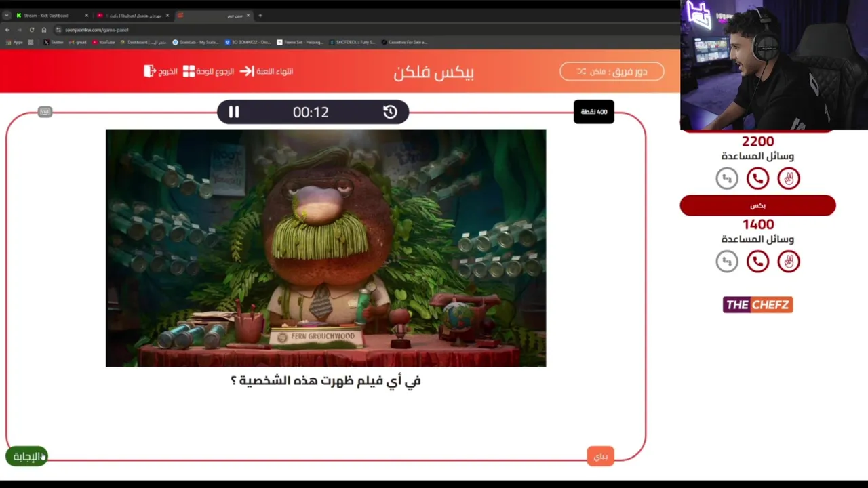Click the grey swap lifeline for the 2200 team
The image size is (868, 488).
pos(727,178)
